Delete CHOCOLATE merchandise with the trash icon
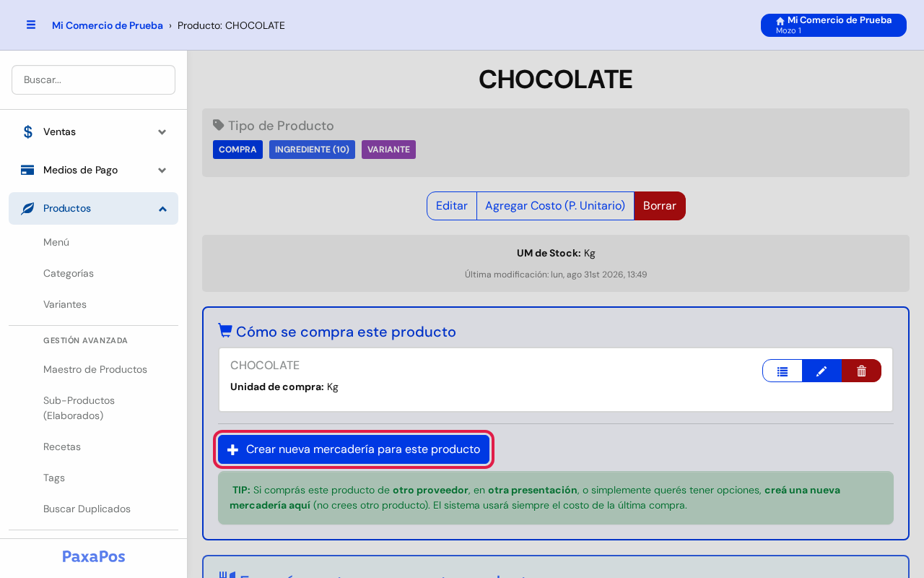 (861, 371)
